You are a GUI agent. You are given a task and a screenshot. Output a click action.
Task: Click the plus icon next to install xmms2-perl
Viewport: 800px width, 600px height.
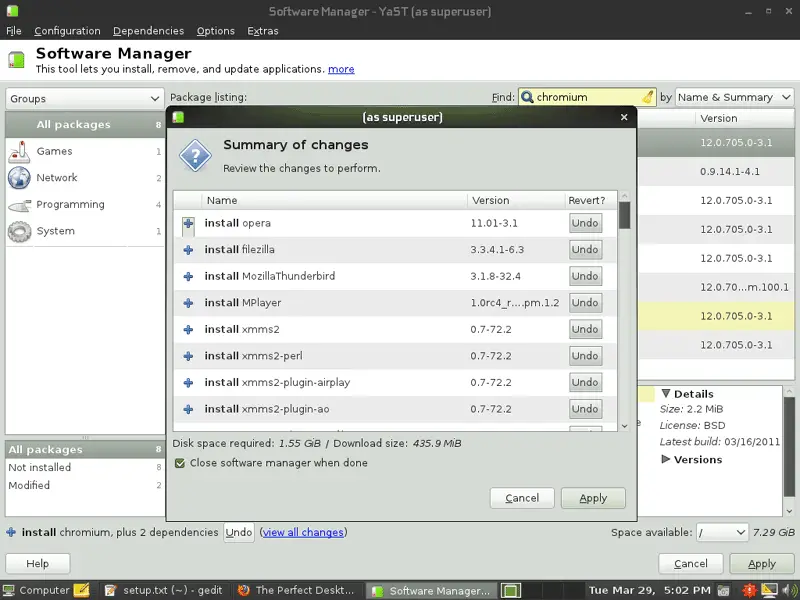tap(188, 356)
